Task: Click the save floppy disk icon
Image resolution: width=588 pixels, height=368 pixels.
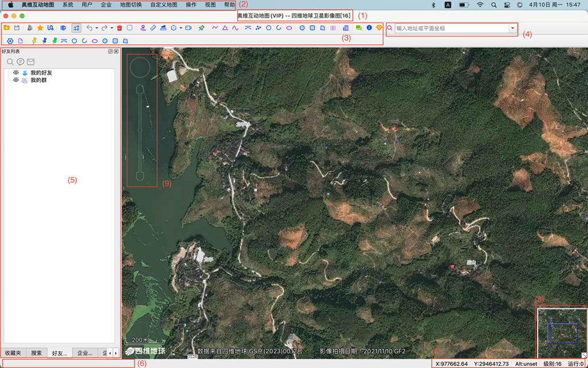Action: [17, 28]
